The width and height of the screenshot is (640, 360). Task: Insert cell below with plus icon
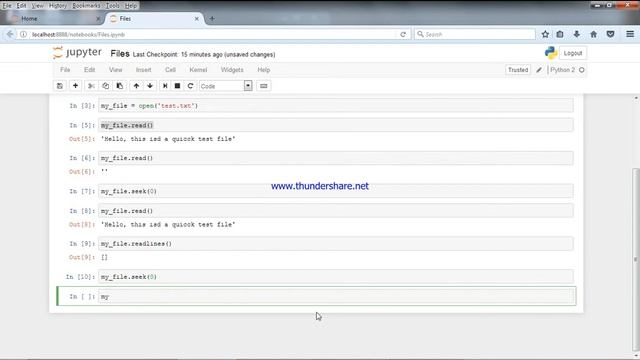click(x=75, y=86)
